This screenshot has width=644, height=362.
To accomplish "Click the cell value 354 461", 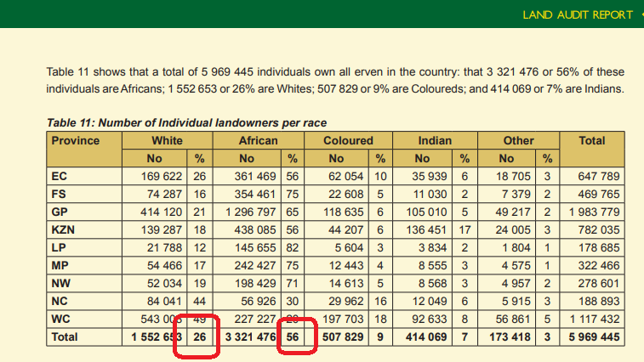I will (255, 194).
